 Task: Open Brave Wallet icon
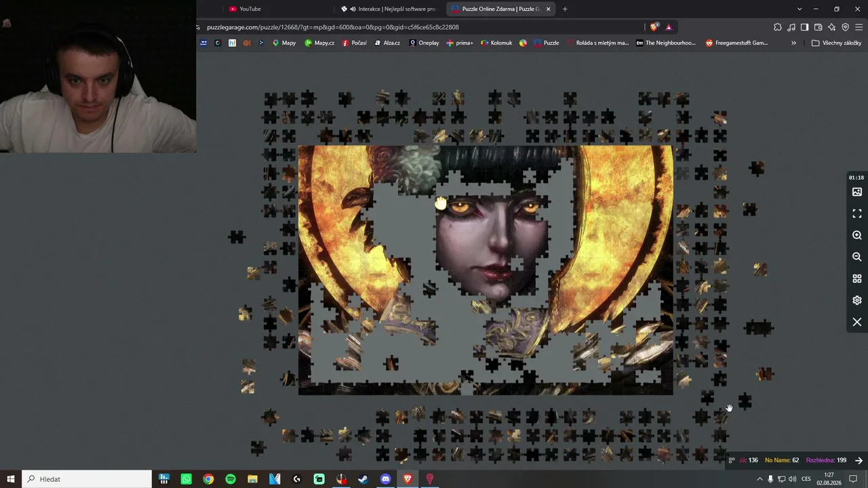818,27
